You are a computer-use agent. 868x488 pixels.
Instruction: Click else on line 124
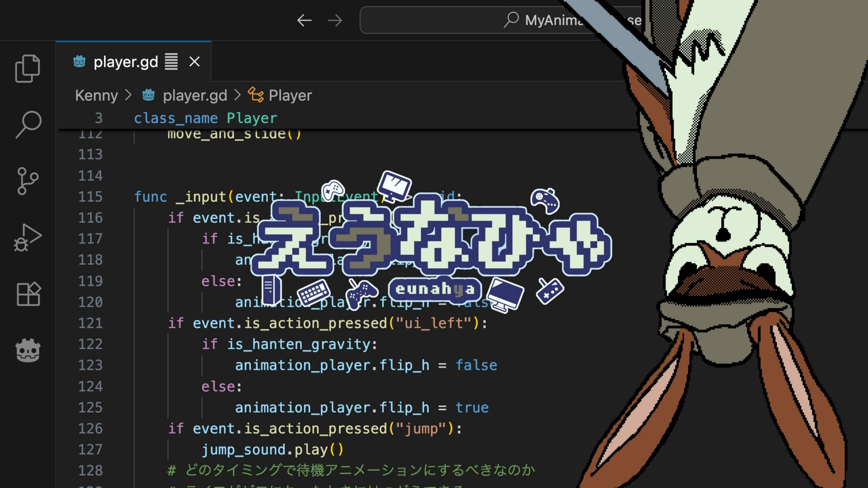[x=218, y=386]
